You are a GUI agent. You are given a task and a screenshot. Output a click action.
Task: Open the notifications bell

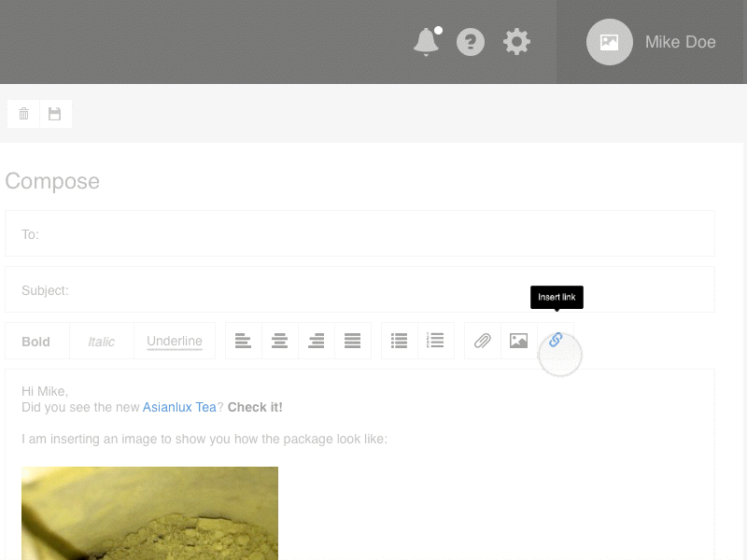tap(427, 42)
